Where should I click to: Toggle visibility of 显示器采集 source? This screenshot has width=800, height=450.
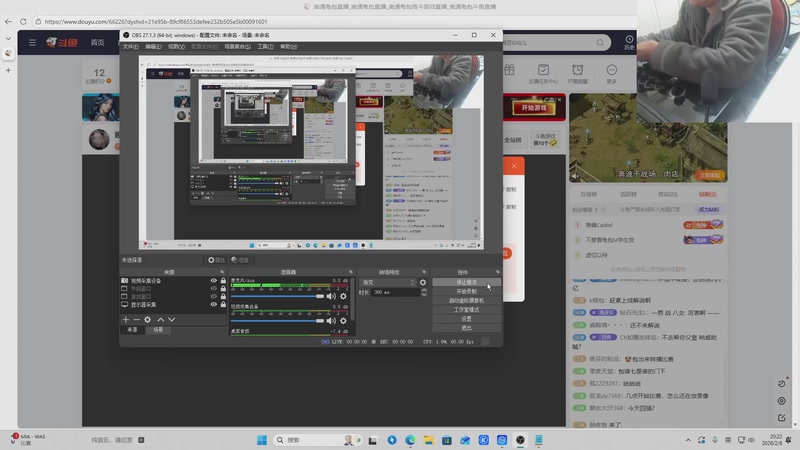click(213, 305)
